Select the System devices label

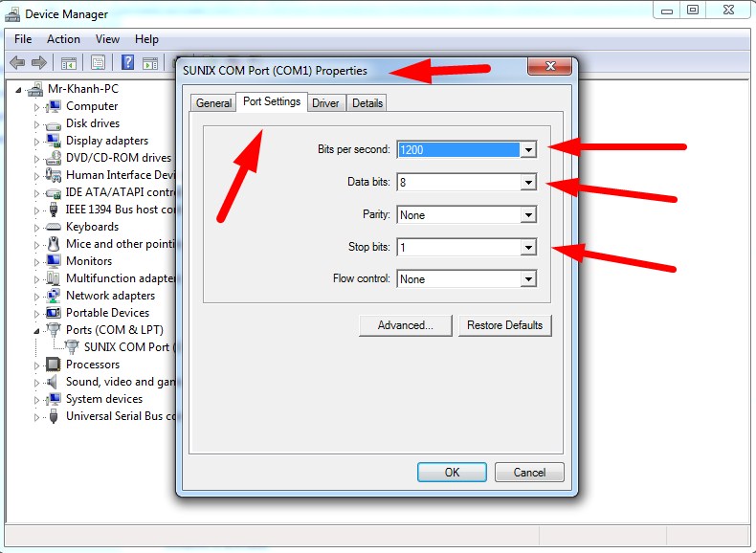click(x=104, y=399)
